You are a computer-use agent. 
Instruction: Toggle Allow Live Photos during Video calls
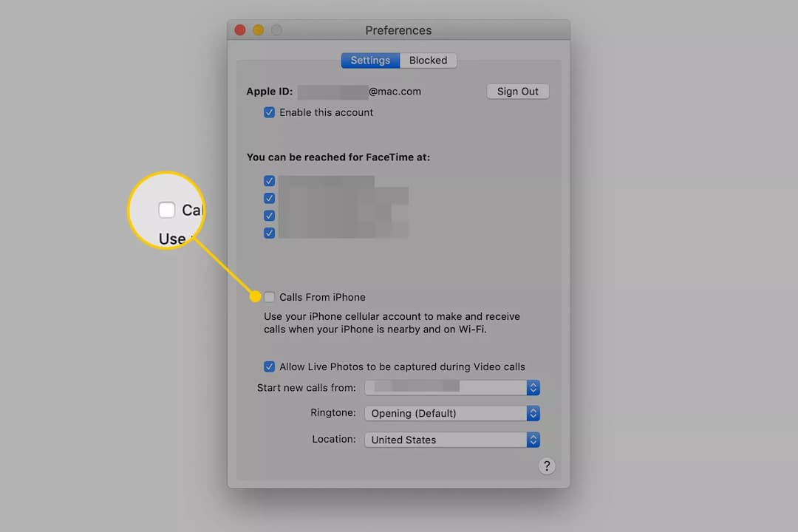pyautogui.click(x=269, y=366)
